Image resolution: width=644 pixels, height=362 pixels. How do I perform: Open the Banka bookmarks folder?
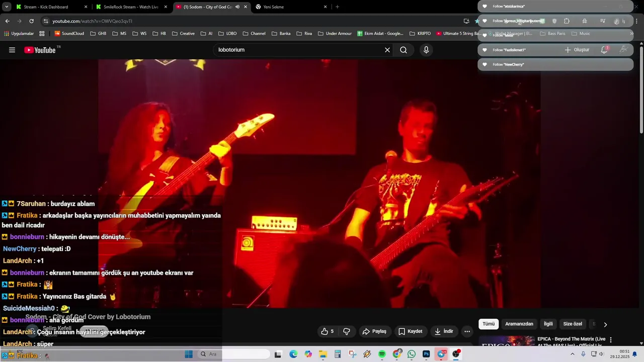coord(281,34)
